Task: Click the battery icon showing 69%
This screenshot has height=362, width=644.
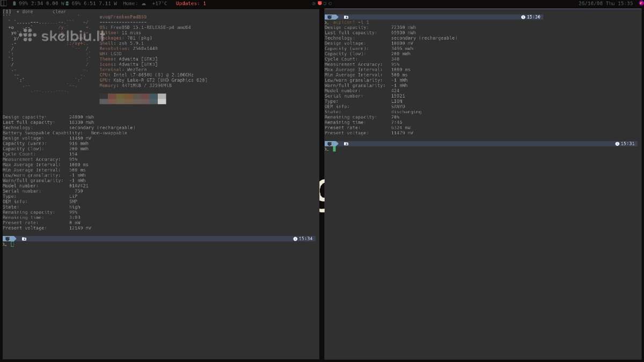Action: (x=67, y=3)
